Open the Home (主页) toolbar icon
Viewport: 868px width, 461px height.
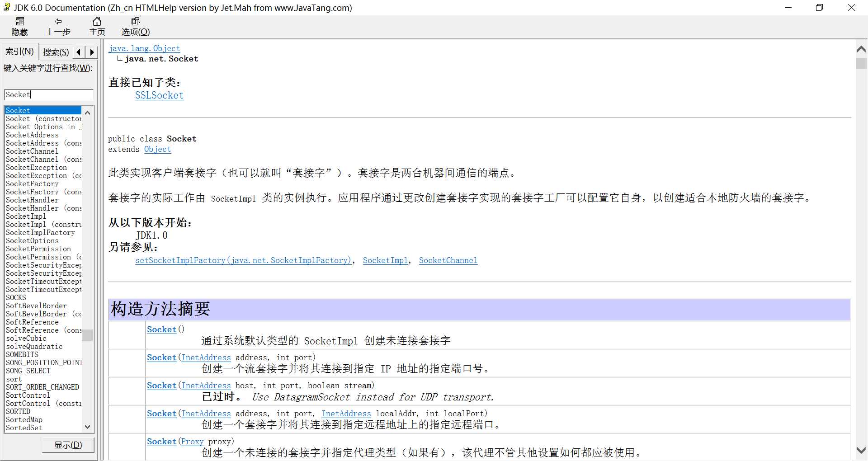point(97,27)
